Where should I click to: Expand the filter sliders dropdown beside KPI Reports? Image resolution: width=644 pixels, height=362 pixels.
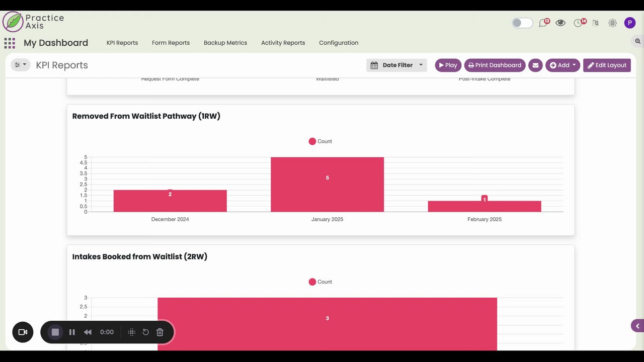tap(21, 65)
